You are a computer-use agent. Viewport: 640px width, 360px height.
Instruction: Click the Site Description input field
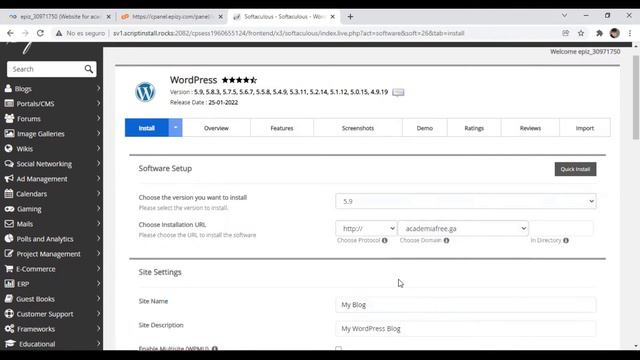pyautogui.click(x=466, y=329)
